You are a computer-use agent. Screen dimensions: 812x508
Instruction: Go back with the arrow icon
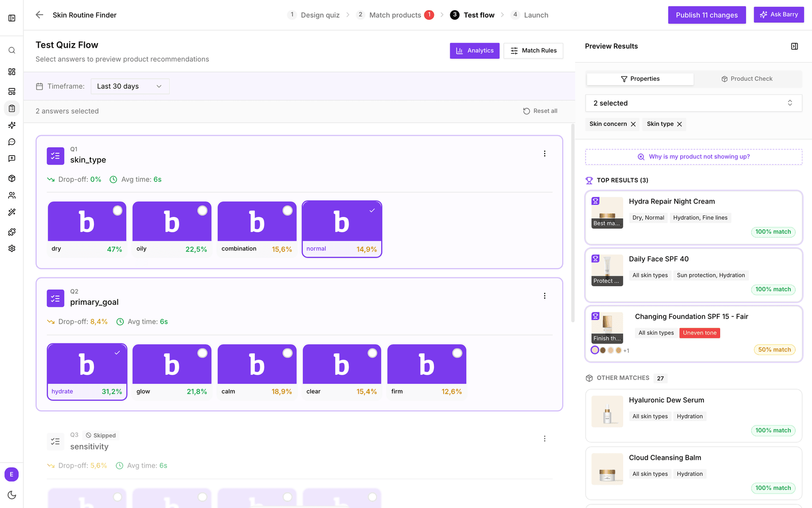point(39,15)
